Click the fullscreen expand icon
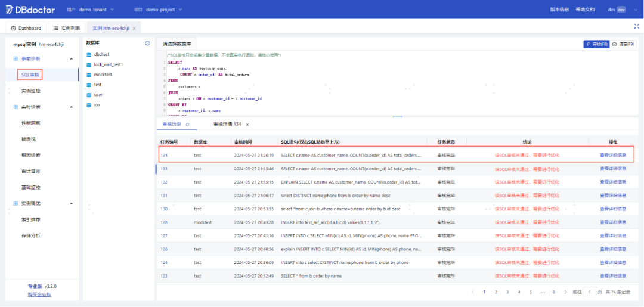 pyautogui.click(x=637, y=26)
